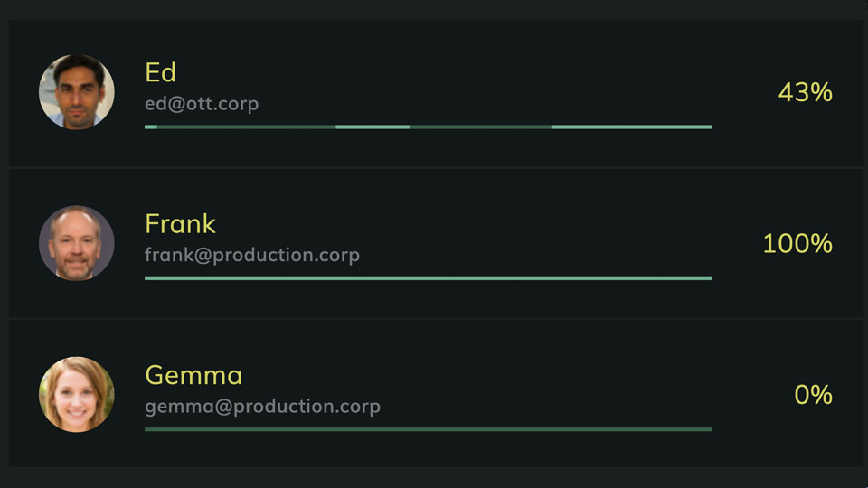Click Frank's 100% progress value

[x=797, y=243]
